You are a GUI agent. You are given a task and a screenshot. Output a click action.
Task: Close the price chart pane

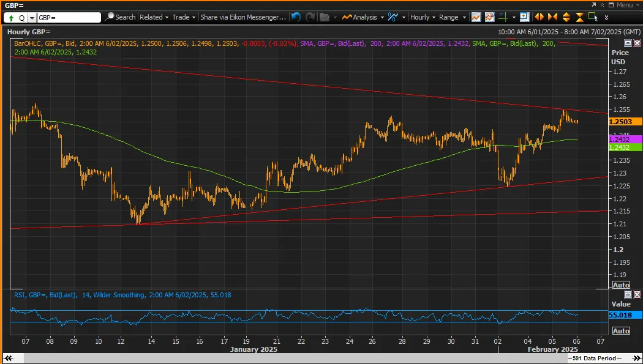(637, 43)
